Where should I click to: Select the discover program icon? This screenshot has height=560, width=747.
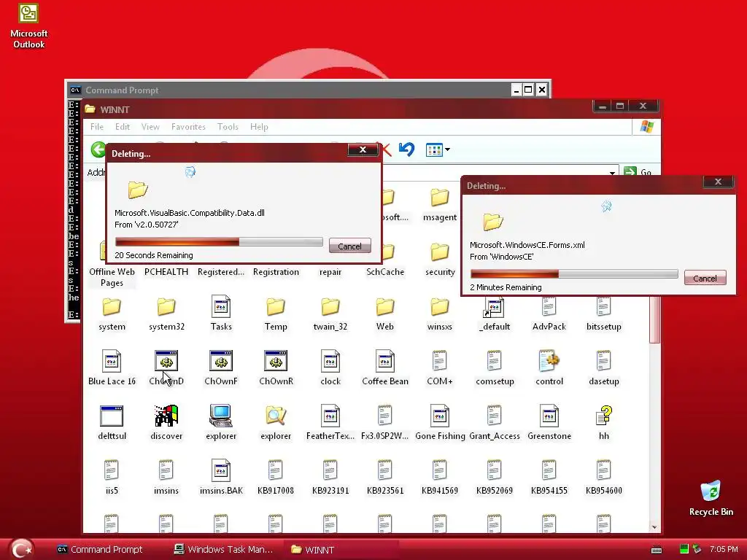click(x=166, y=416)
